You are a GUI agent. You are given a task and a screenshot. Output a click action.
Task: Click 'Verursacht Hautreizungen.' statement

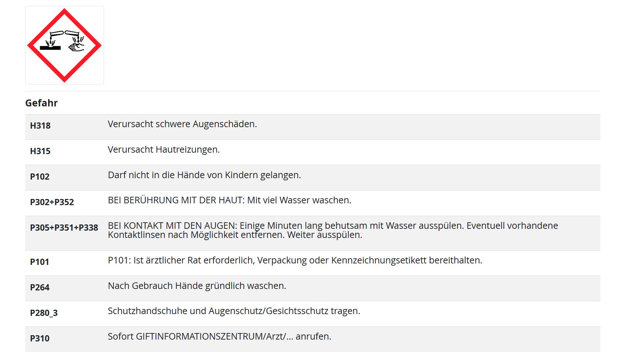(164, 150)
